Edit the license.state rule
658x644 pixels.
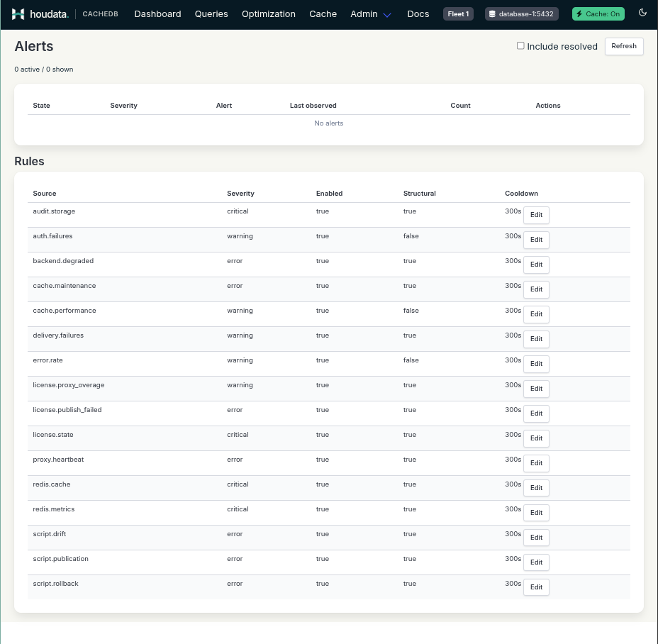pyautogui.click(x=536, y=438)
